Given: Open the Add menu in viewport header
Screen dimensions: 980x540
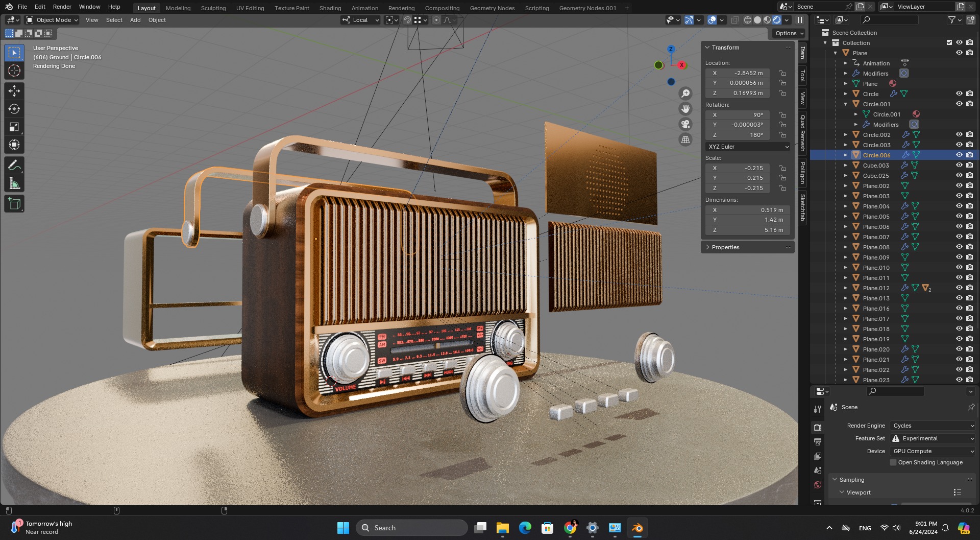Looking at the screenshot, I should 135,20.
